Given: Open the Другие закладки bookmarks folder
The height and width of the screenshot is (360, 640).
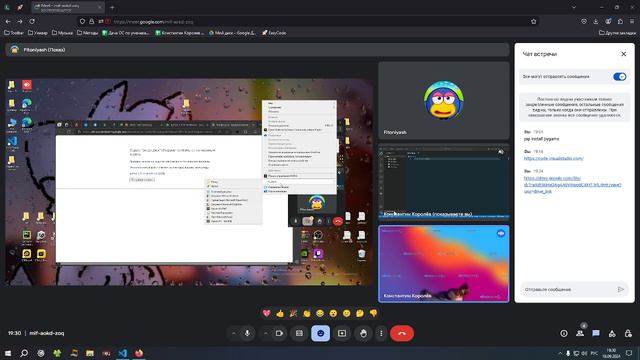Looking at the screenshot, I should (617, 33).
